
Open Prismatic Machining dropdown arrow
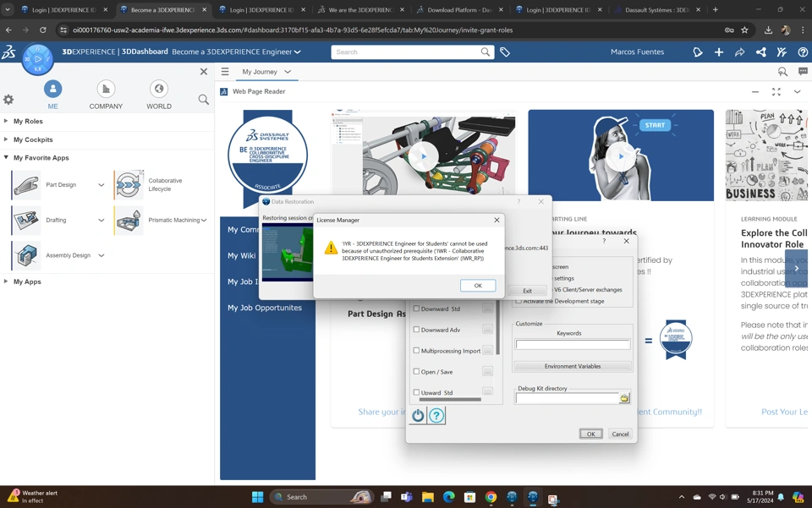tap(204, 220)
